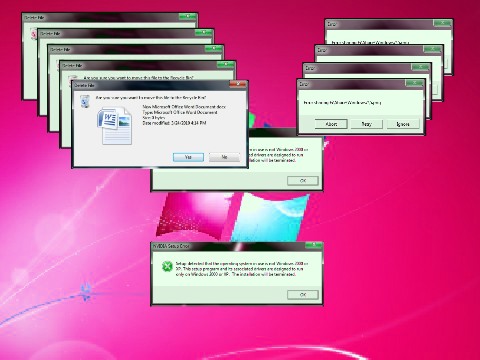Screen dimensions: 480x360
Task: Click the Recycle Bin icon in the Delete File dialog
Action: click(85, 101)
